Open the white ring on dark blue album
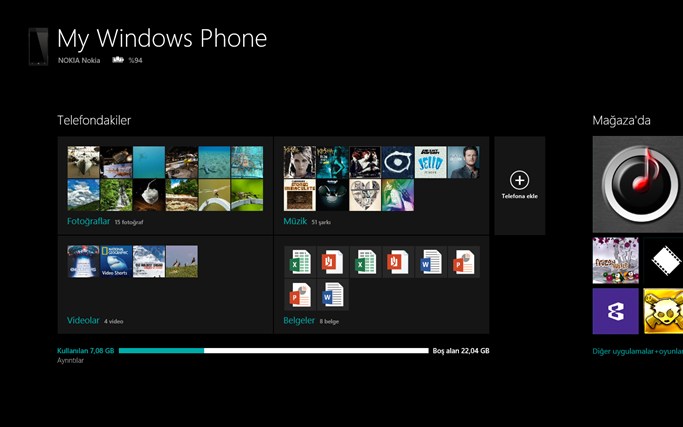The width and height of the screenshot is (683, 427). (398, 162)
